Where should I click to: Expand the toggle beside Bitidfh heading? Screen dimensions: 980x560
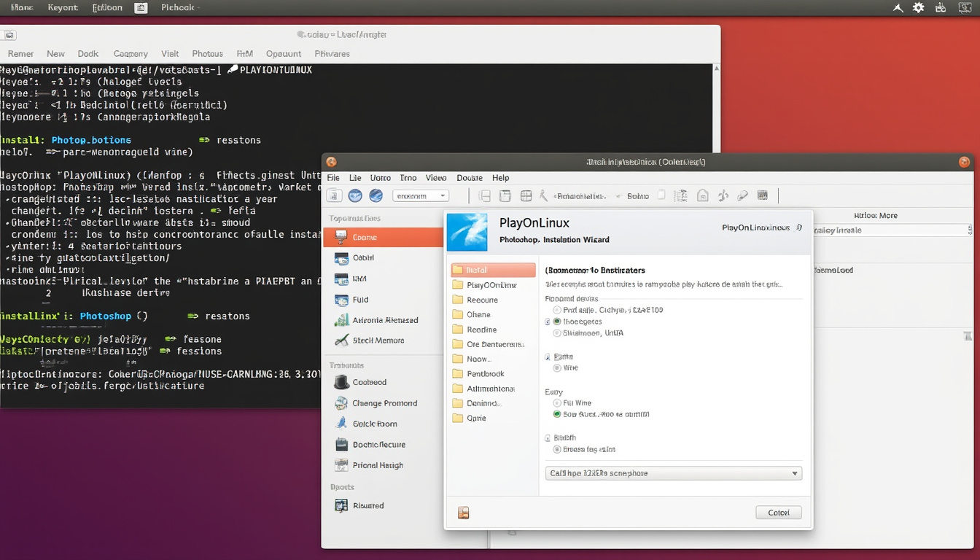click(548, 438)
